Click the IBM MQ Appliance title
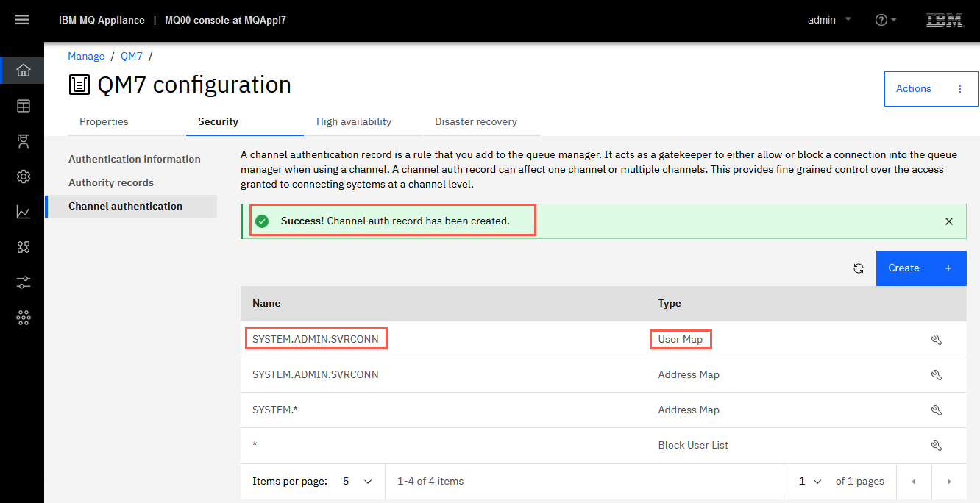The image size is (980, 503). [x=102, y=20]
